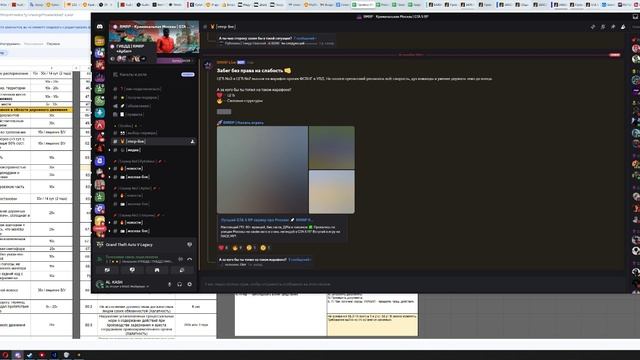This screenshot has height=360, width=640.
Task: Add thinking-face reaction under the post
Action: coord(251,248)
